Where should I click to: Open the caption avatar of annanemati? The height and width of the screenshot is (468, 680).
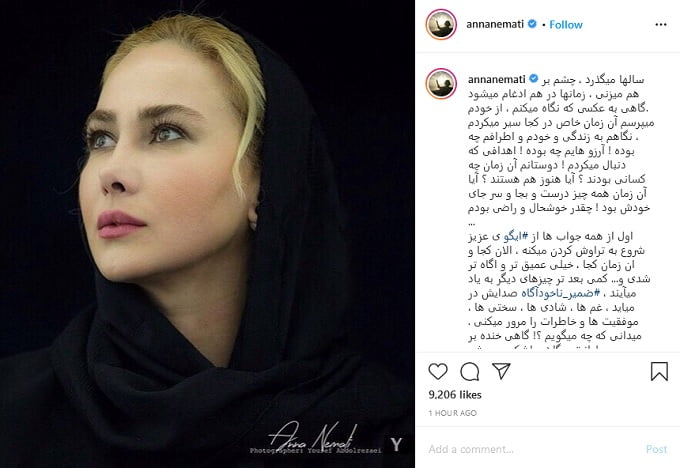(441, 84)
